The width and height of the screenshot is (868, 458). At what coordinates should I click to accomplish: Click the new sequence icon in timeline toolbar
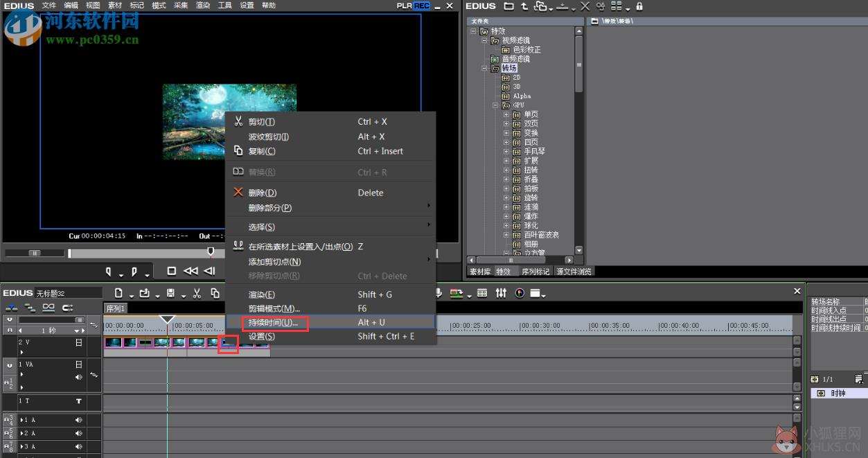pos(119,293)
